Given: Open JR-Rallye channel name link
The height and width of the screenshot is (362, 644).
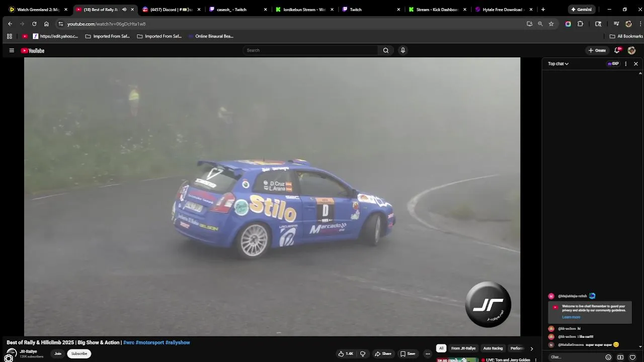Looking at the screenshot, I should click(29, 352).
